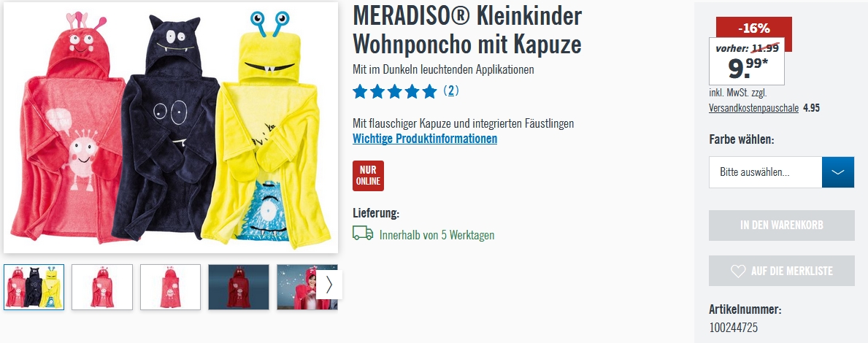Open Wichtige Produktinformationen link

[425, 139]
